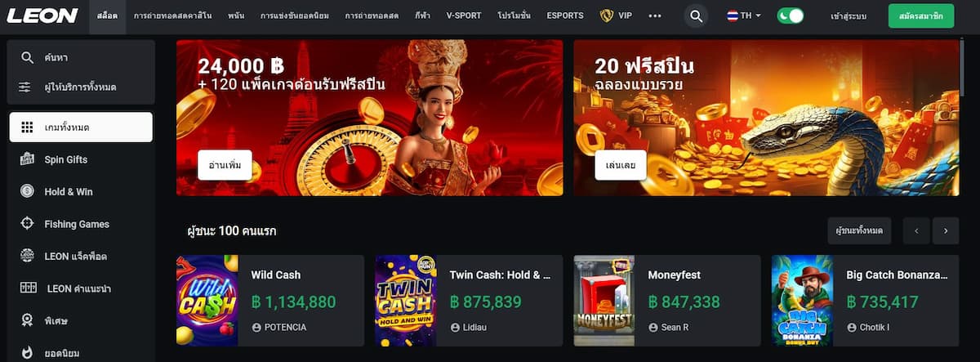The height and width of the screenshot is (362, 980).
Task: Click the login link in the header
Action: (x=849, y=16)
